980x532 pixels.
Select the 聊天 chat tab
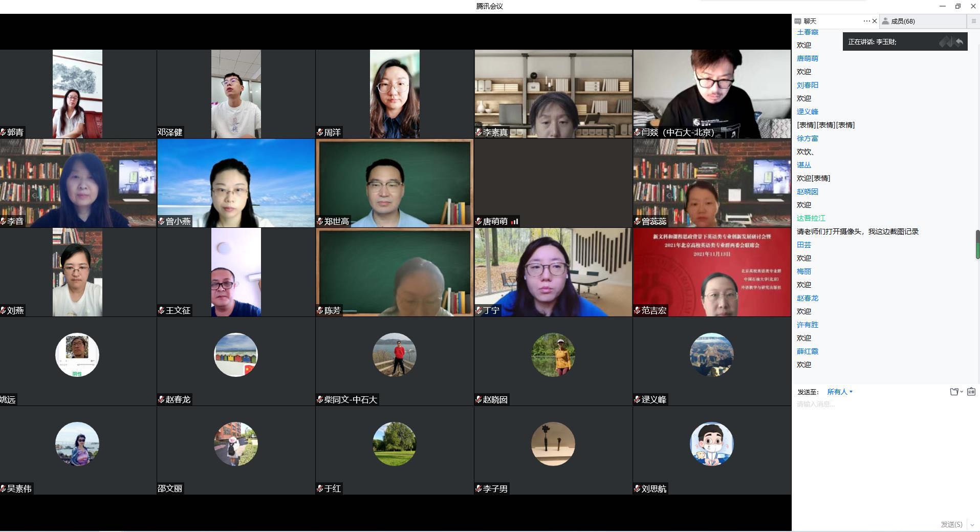pyautogui.click(x=810, y=21)
